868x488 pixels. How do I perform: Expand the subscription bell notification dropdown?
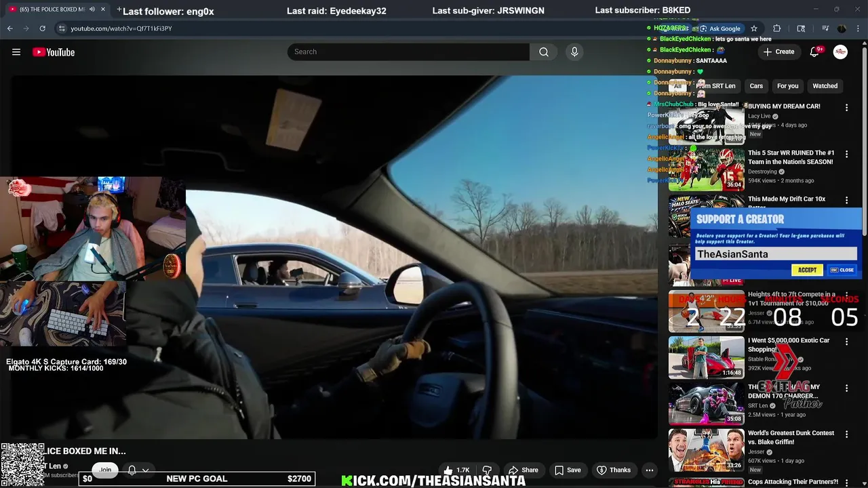tap(145, 470)
